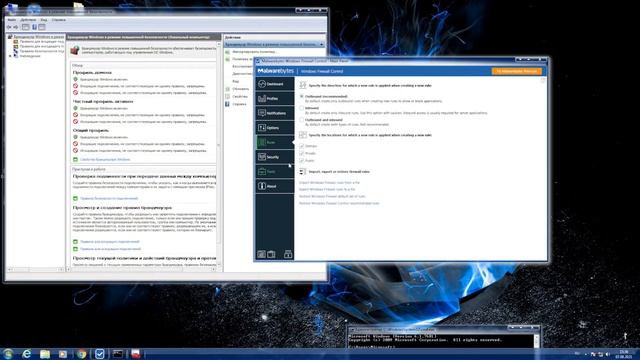Open Действие menu in firewall console
Image resolution: width=640 pixels, height=360 pixels.
28,20
